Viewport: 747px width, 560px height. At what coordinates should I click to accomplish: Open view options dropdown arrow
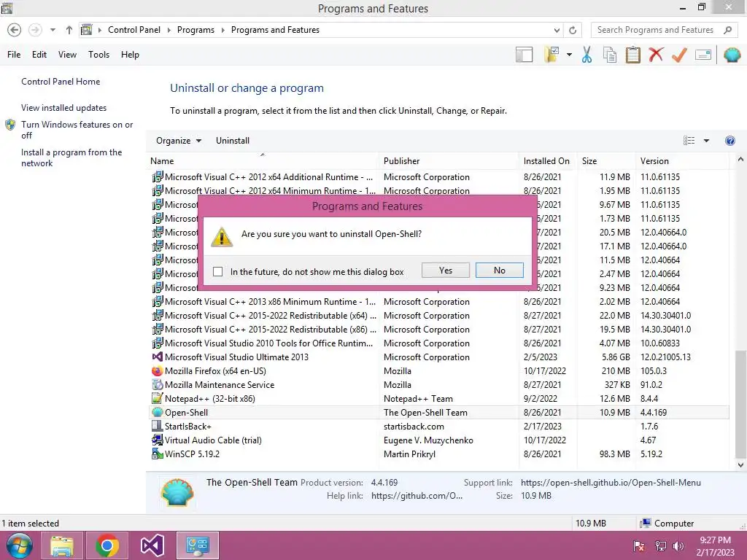[x=706, y=141]
